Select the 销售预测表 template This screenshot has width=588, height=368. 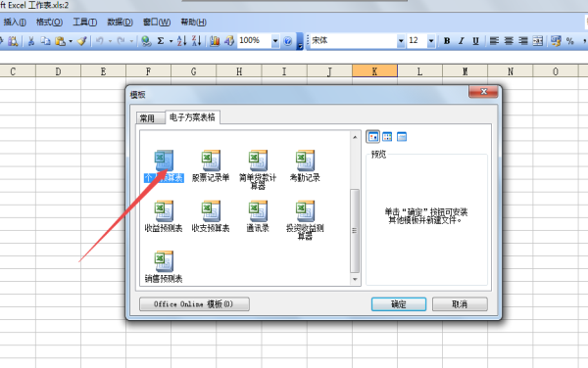tap(164, 267)
